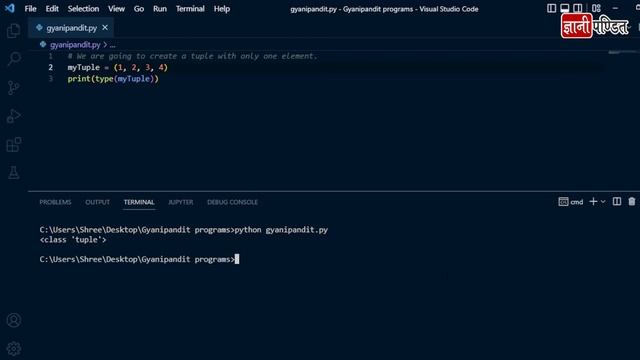Open the launch profile dropdown arrow

pos(603,202)
